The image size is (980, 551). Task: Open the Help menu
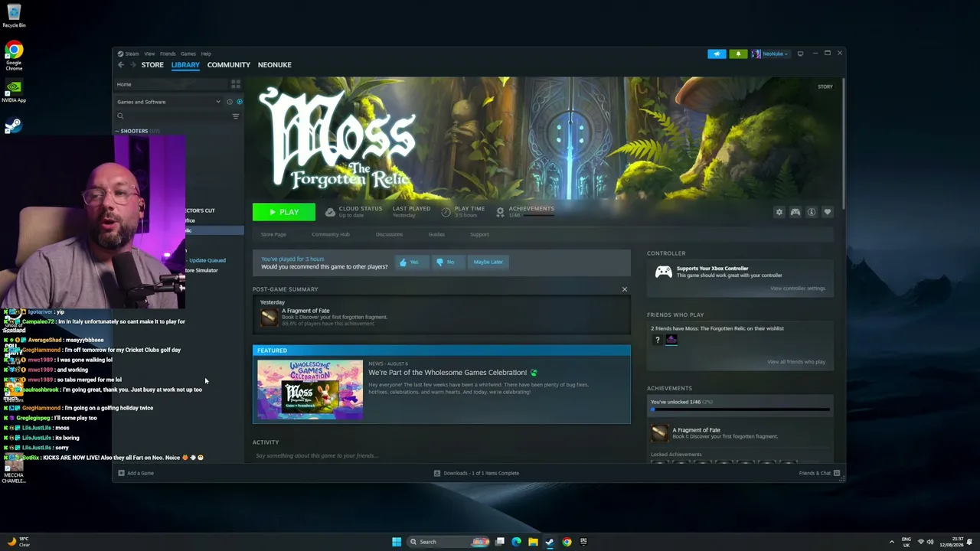(206, 54)
